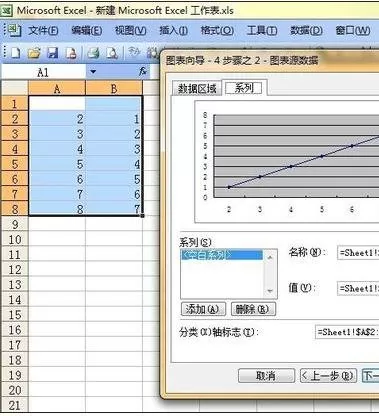Select the highlighted series in the 系列 list

click(x=222, y=255)
